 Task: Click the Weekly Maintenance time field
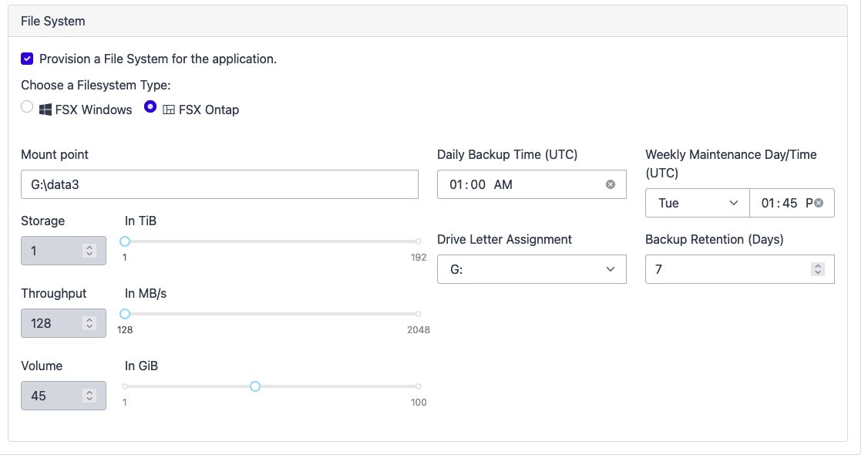[x=782, y=203]
